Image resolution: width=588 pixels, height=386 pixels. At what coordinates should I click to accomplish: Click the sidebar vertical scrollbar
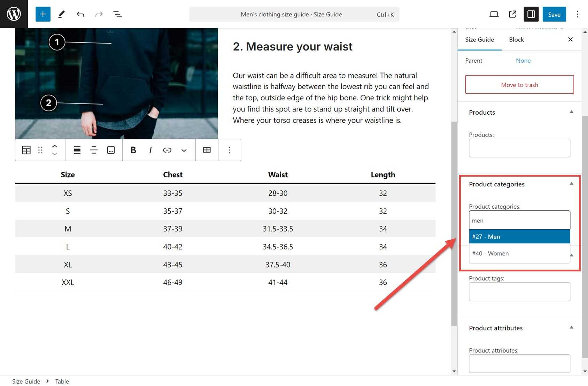585,237
